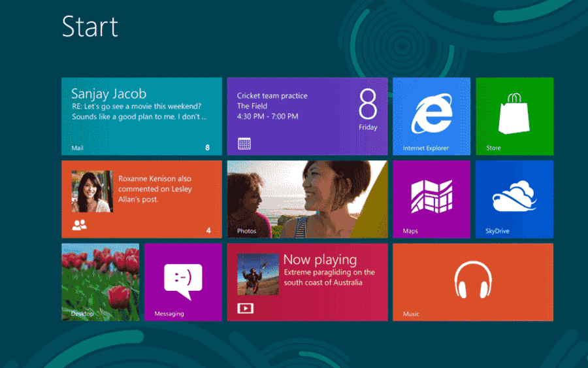Click the video play icon
The height and width of the screenshot is (368, 588).
[245, 309]
